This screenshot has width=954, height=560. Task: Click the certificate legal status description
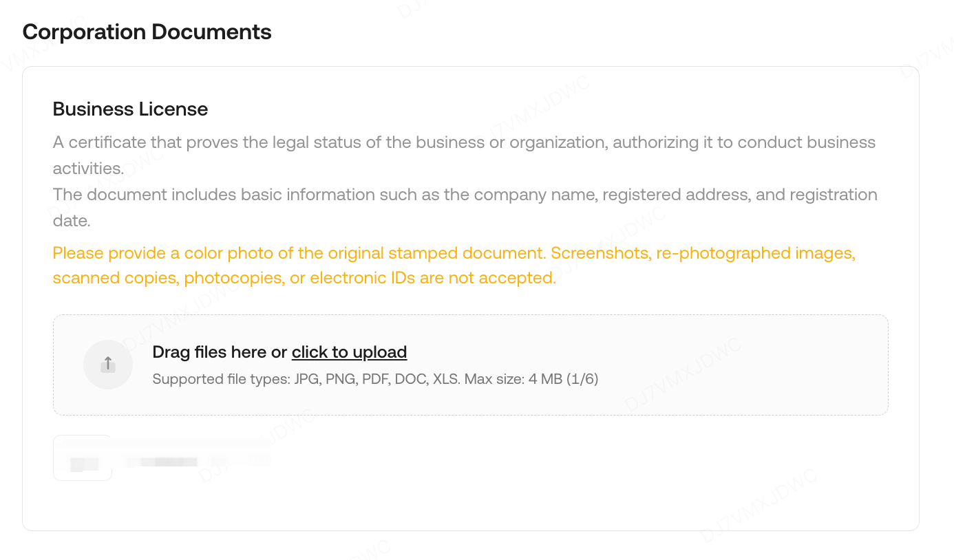point(464,142)
